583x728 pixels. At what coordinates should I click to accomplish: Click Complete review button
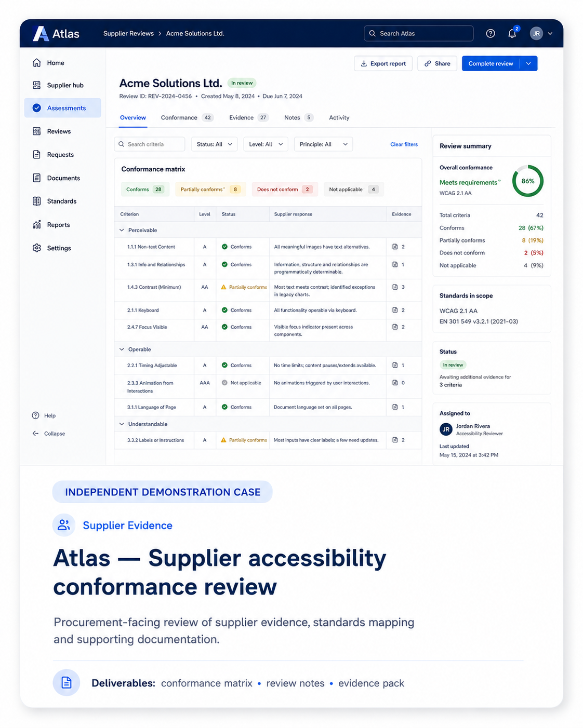click(491, 63)
